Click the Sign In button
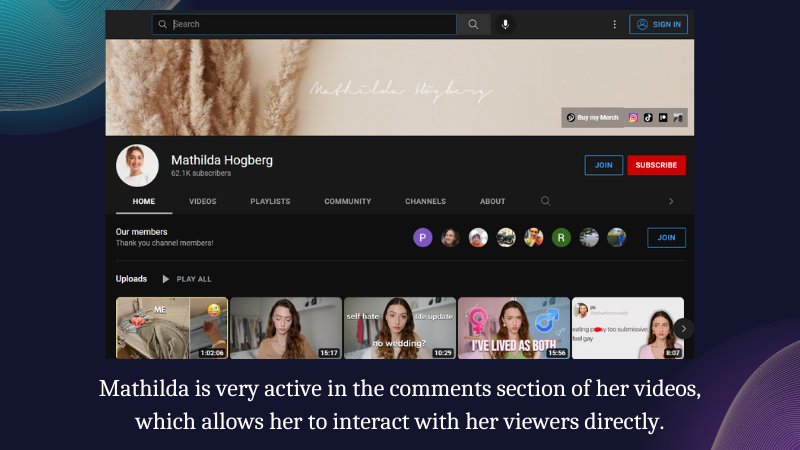This screenshot has width=800, height=450. pos(658,24)
